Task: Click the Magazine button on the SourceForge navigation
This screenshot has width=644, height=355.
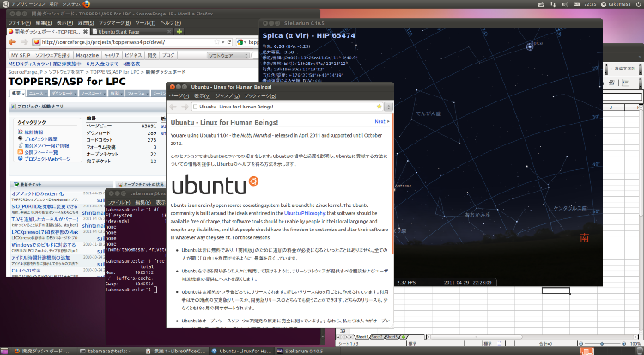Action: [87, 55]
